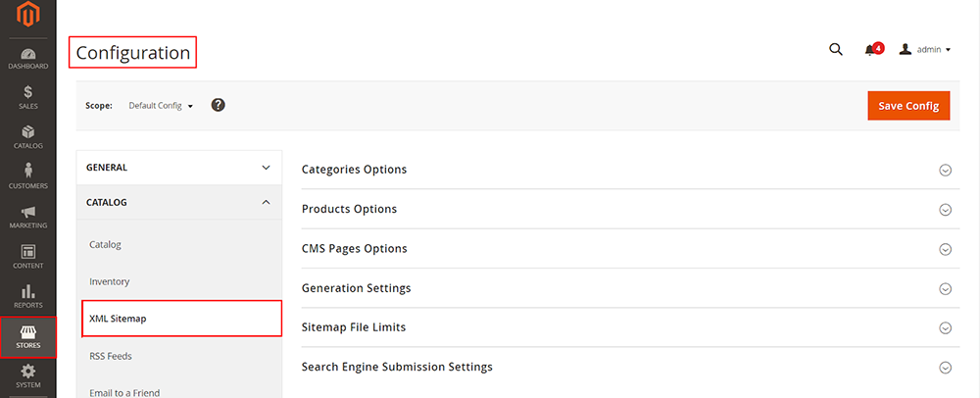Viewport: 980px width, 398px height.
Task: Click the Generation Settings heading
Action: (x=357, y=288)
